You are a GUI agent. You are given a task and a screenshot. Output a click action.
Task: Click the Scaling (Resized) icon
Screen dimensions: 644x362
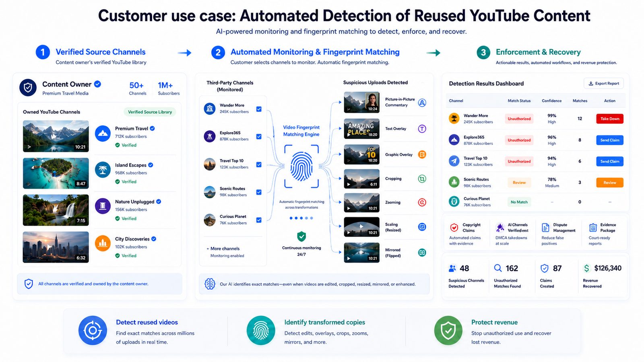tap(422, 227)
